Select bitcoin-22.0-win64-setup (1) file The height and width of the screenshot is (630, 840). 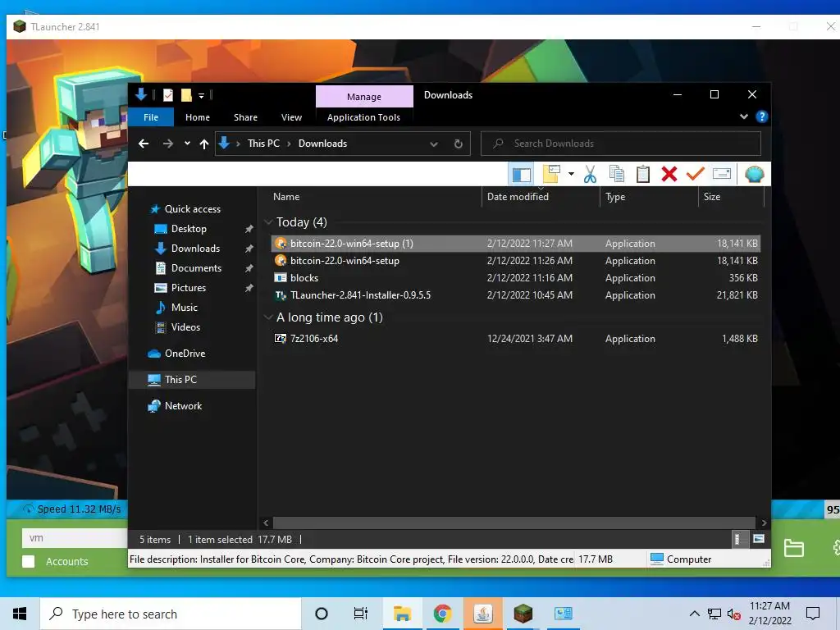point(515,243)
